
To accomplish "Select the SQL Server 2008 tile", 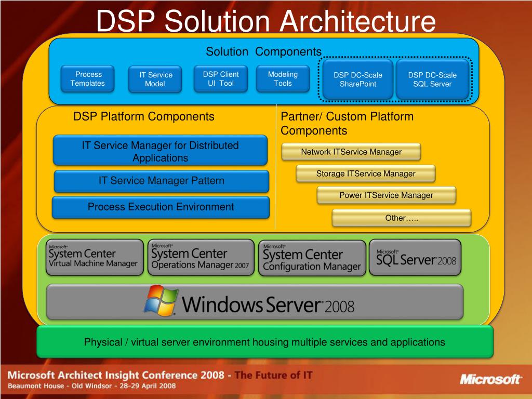I will coord(415,258).
